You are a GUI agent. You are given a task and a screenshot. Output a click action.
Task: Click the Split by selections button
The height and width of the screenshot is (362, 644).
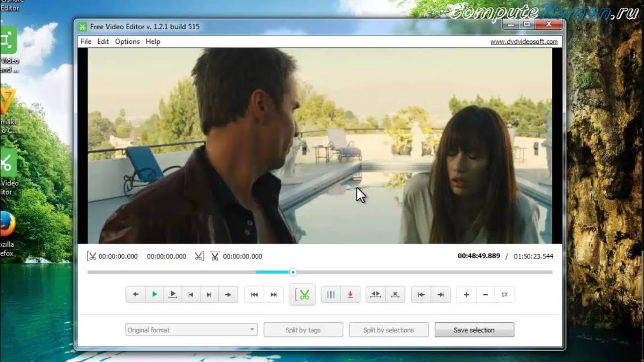pos(388,330)
